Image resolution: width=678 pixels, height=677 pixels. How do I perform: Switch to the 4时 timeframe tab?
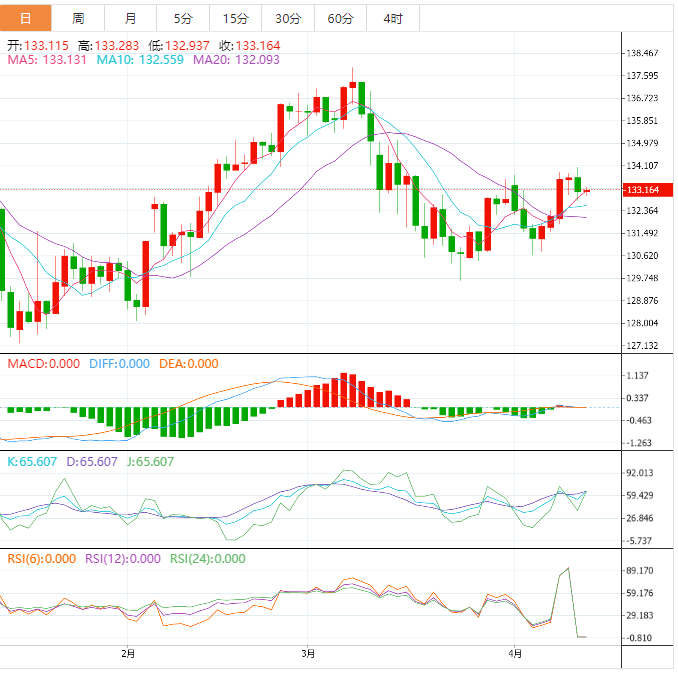pos(392,18)
